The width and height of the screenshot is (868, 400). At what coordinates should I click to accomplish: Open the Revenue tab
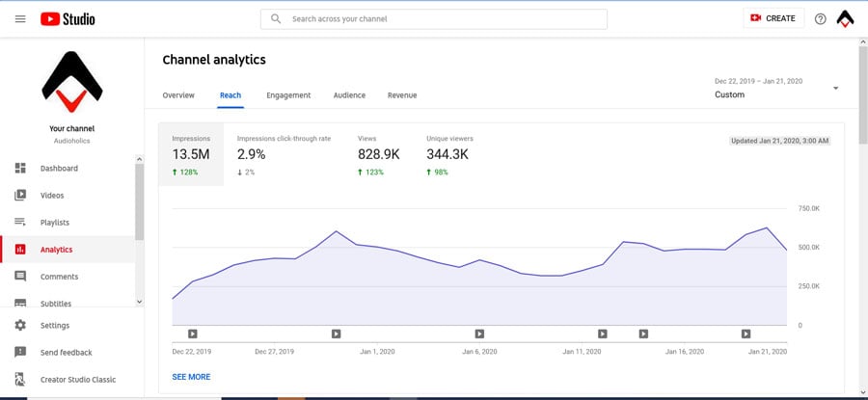coord(402,95)
